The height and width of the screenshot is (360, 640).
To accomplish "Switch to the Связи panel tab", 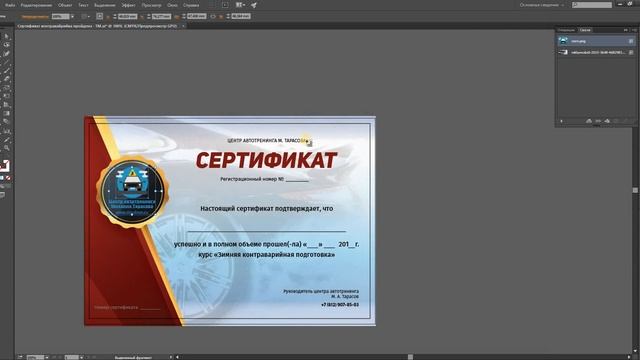I will (585, 30).
